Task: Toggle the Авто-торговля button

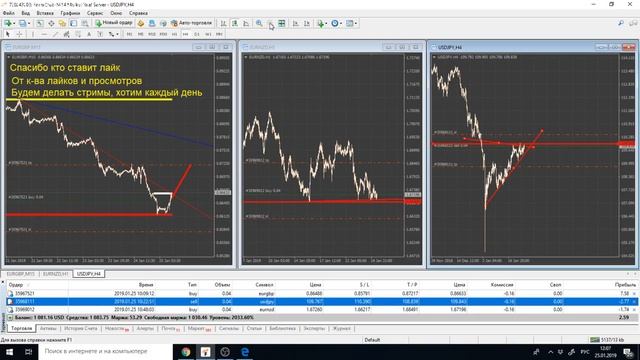Action: pos(191,23)
